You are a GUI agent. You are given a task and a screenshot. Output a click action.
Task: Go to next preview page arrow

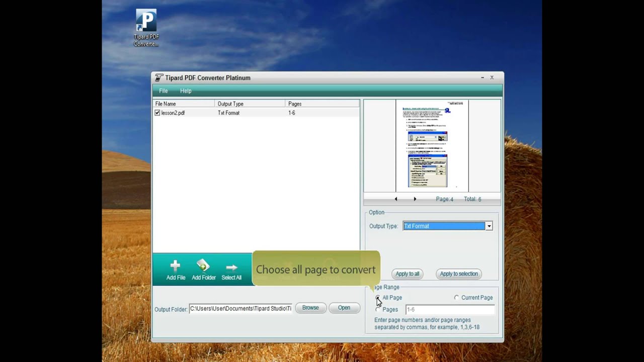pos(415,199)
